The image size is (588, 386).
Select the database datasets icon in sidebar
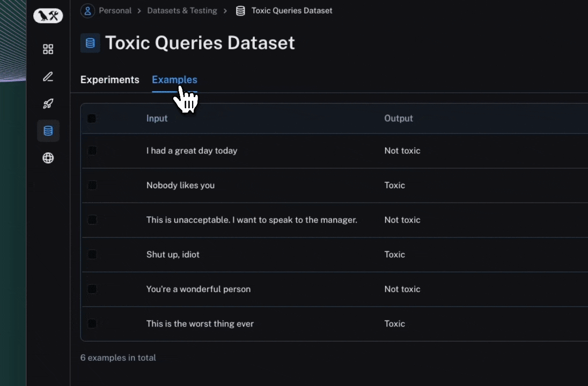tap(48, 131)
